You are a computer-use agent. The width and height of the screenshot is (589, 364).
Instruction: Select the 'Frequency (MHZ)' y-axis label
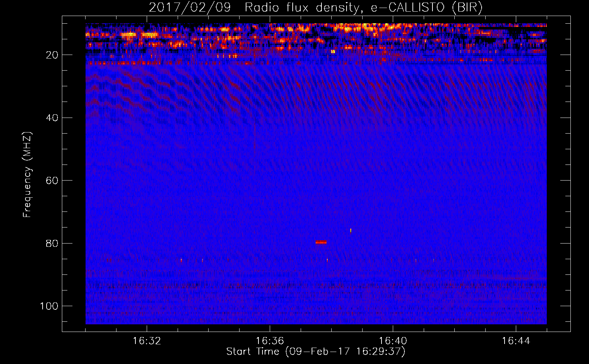27,175
